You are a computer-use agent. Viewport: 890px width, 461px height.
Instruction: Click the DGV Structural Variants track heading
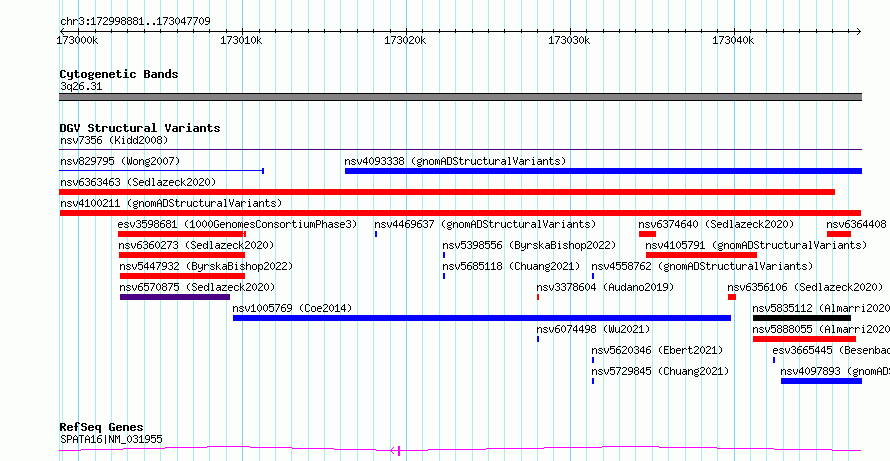(x=140, y=128)
